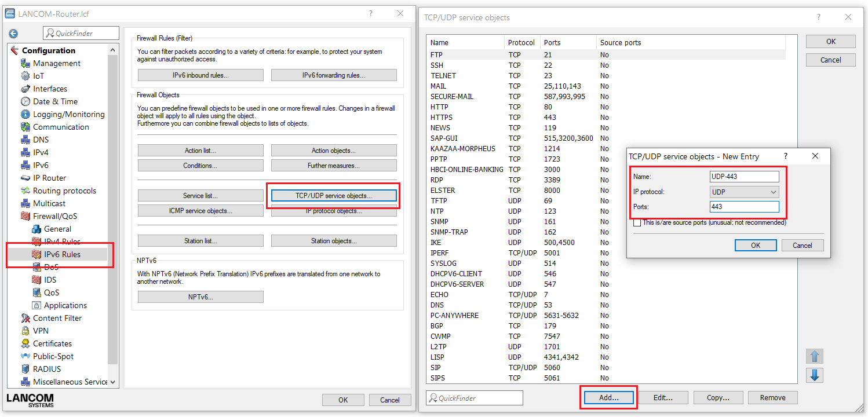Open TCP/UDP service objects

[334, 196]
